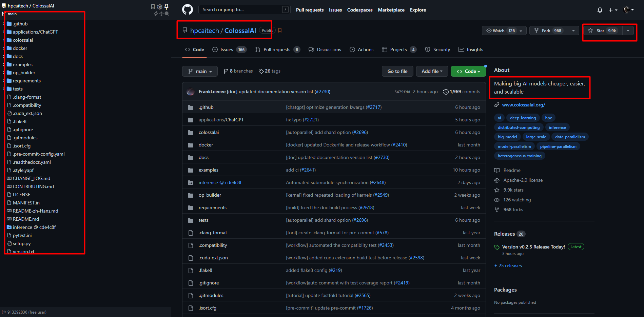Open the Add file dropdown

pos(432,71)
